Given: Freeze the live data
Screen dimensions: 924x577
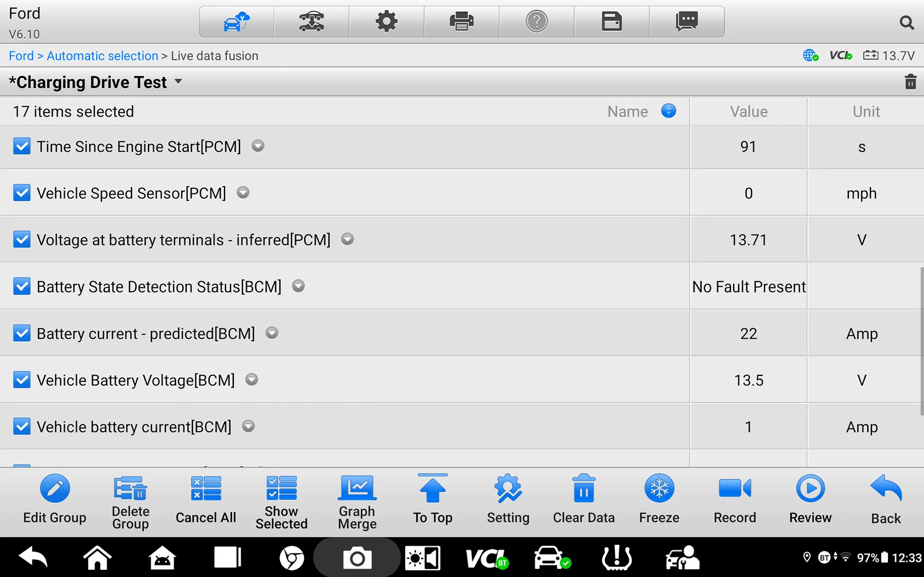Looking at the screenshot, I should (x=659, y=501).
